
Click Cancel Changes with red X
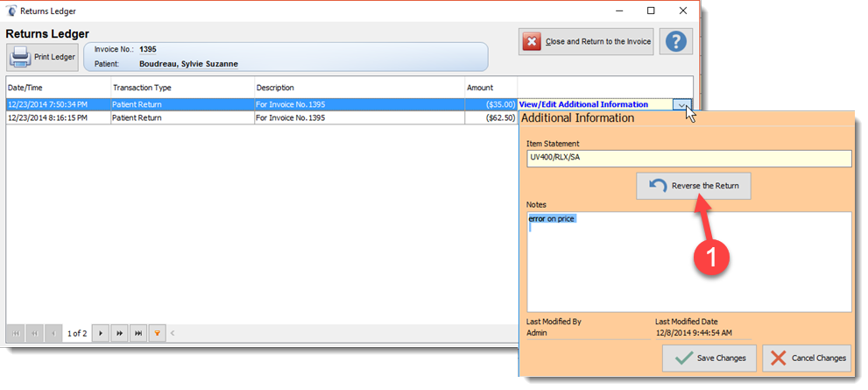tap(807, 358)
